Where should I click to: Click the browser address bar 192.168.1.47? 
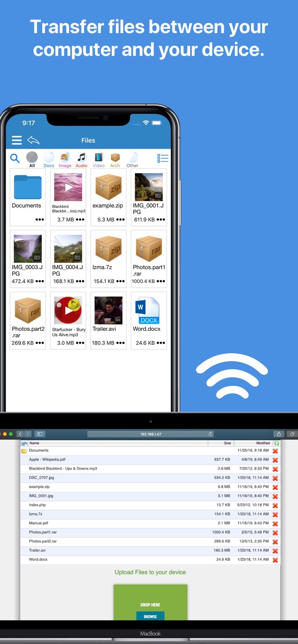(x=150, y=434)
